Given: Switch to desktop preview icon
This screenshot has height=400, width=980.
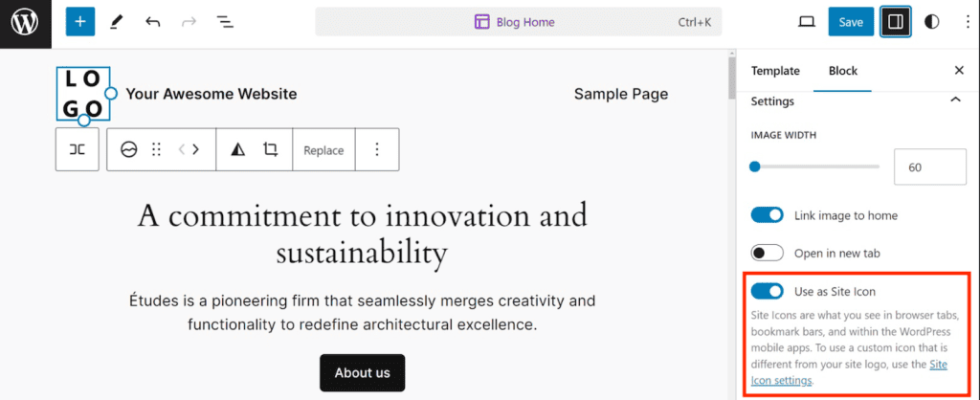Looking at the screenshot, I should pos(807,22).
